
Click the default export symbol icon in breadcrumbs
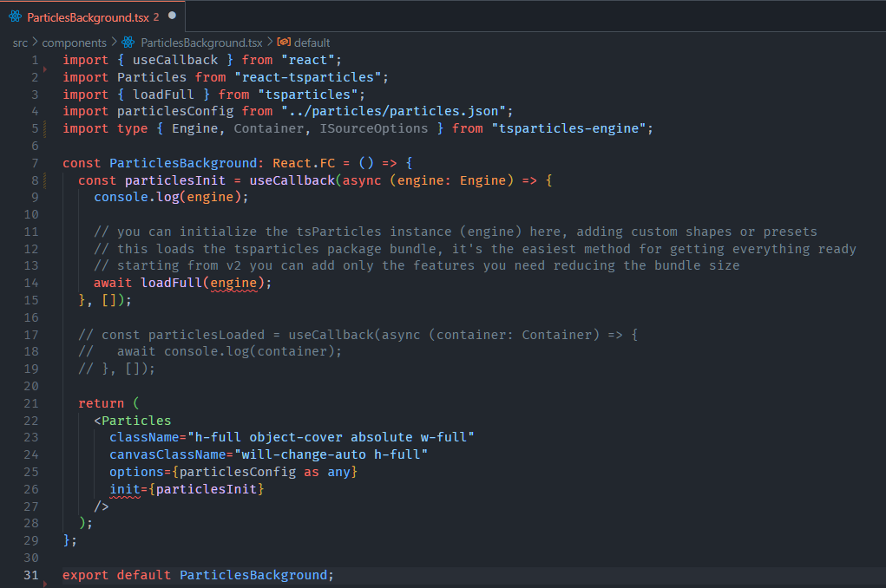(x=282, y=42)
